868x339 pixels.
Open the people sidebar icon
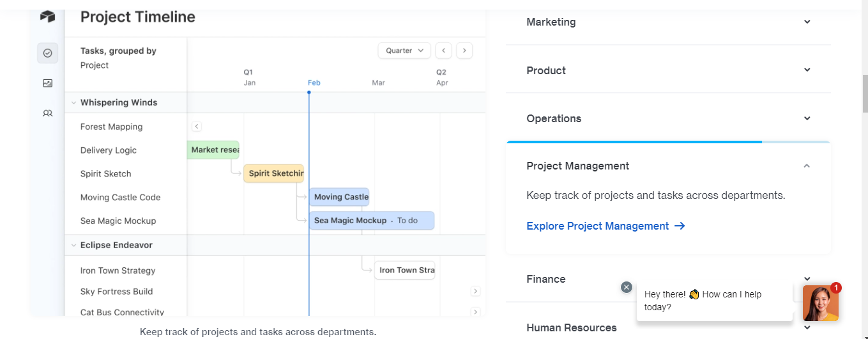pos(48,113)
